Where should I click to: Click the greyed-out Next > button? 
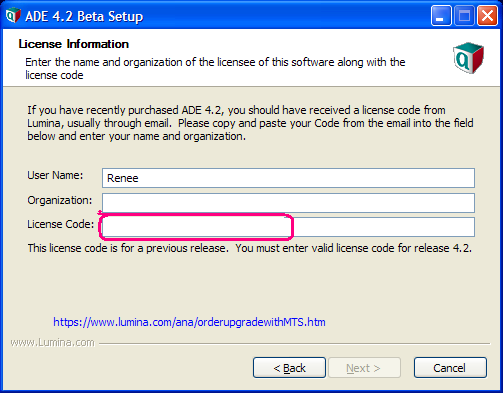tap(364, 368)
